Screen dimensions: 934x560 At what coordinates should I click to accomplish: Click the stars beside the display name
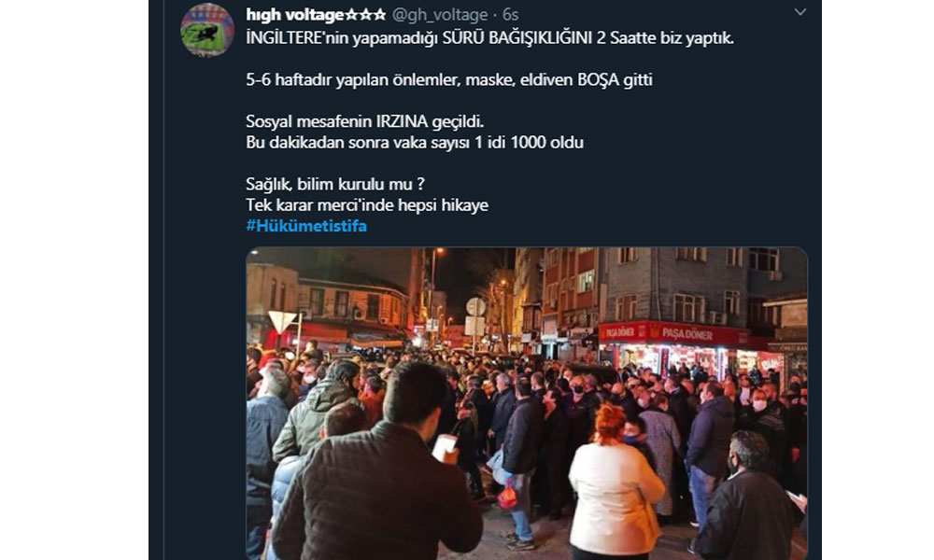(x=366, y=14)
